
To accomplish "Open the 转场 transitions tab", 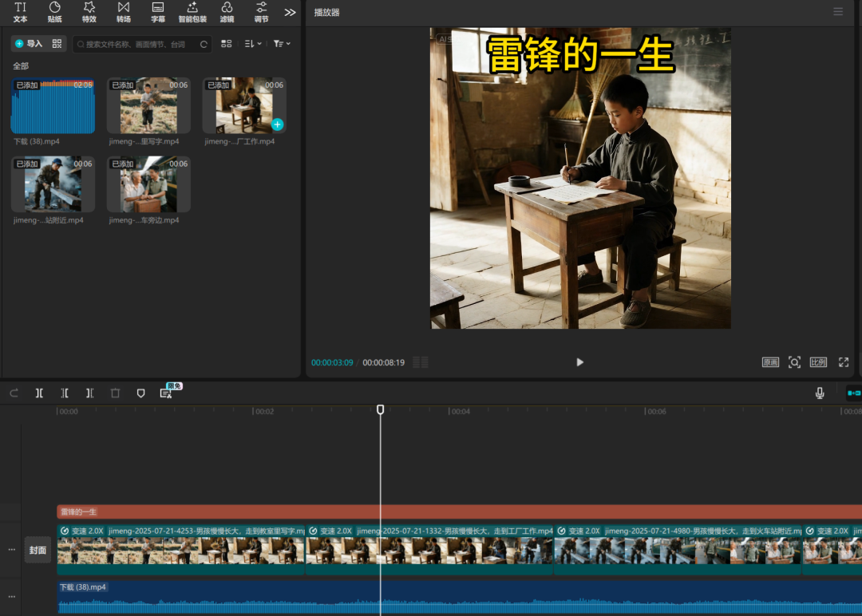I will [124, 12].
